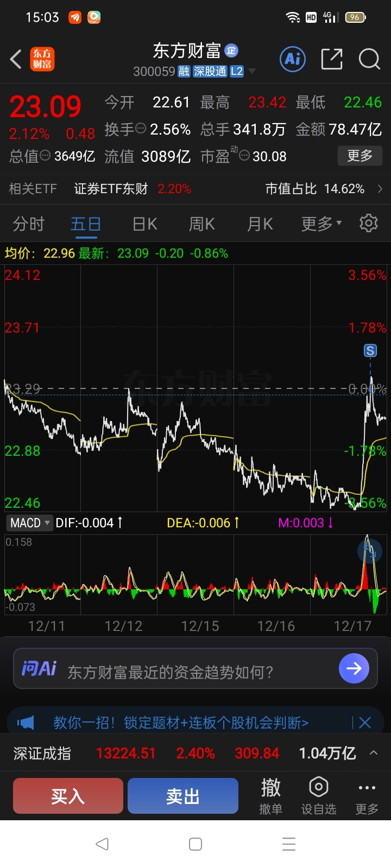The image size is (391, 868).
Task: Tap the blue S marker on chart
Action: 370,350
